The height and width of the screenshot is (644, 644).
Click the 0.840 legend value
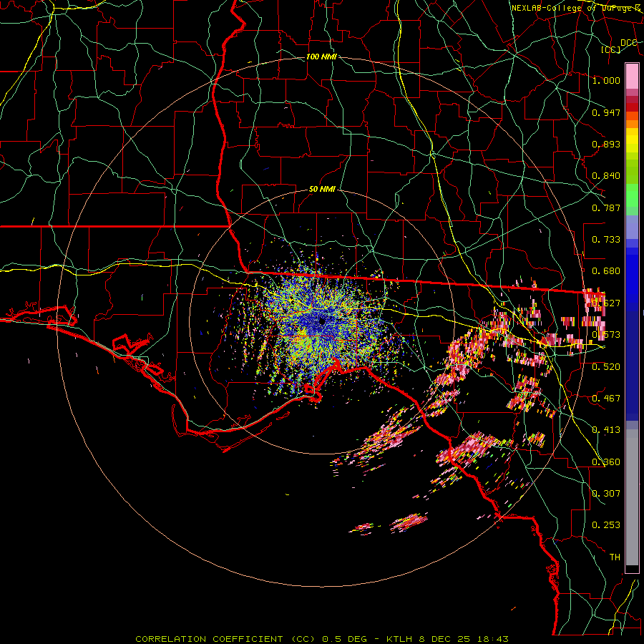[606, 176]
